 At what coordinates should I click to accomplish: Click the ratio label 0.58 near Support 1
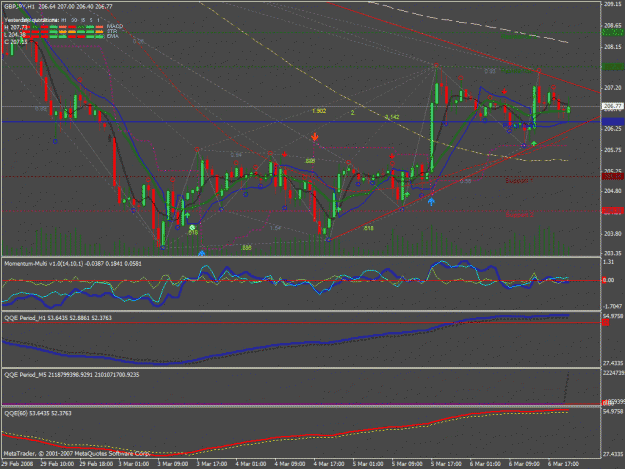click(x=465, y=181)
